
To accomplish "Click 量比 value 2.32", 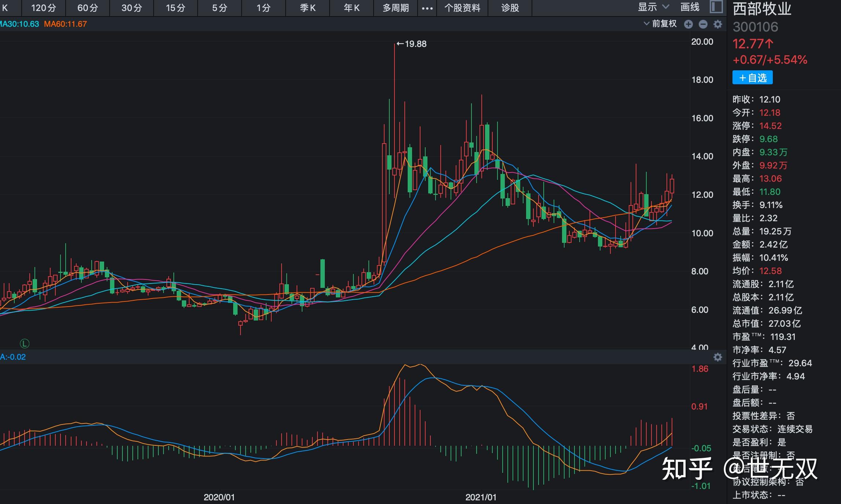I will coord(768,218).
